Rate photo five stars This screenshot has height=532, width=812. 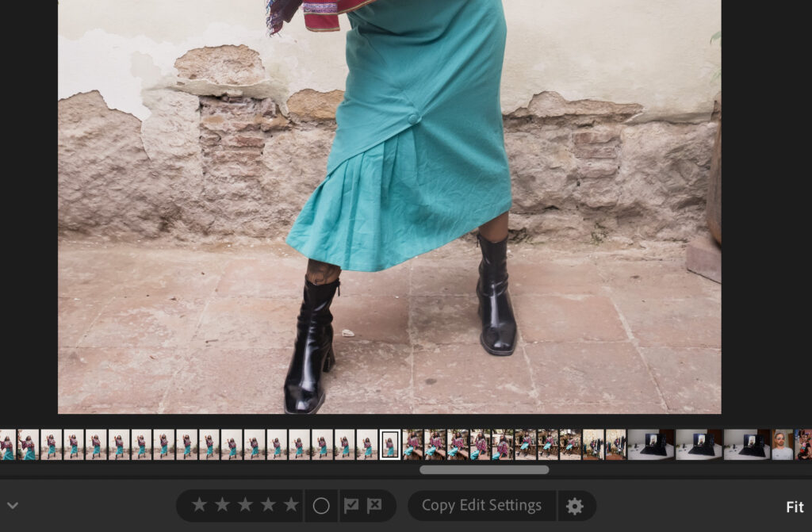291,505
